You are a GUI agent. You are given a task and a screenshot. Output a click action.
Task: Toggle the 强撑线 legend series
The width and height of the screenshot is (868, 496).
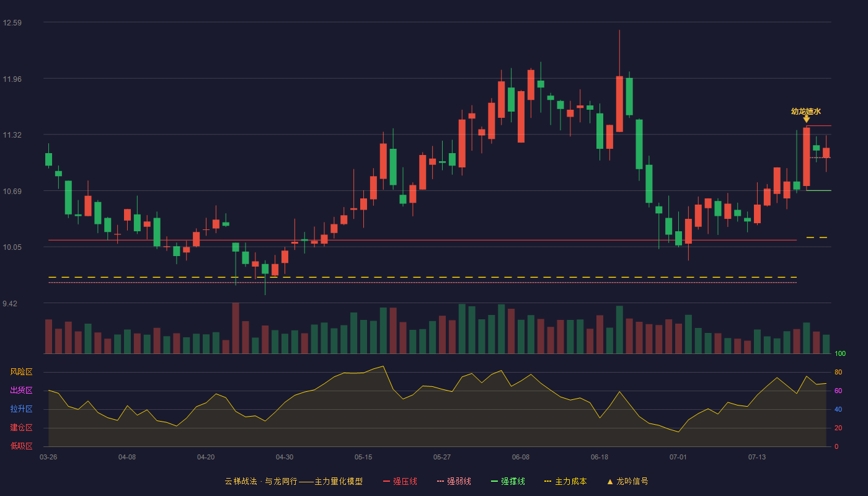[508, 481]
